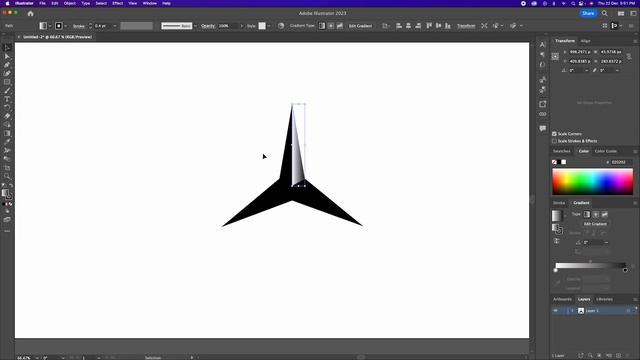
Task: Open the Effect menu
Action: pos(118,3)
